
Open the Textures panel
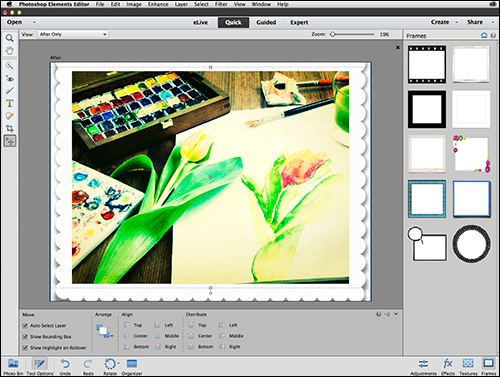pyautogui.click(x=468, y=367)
